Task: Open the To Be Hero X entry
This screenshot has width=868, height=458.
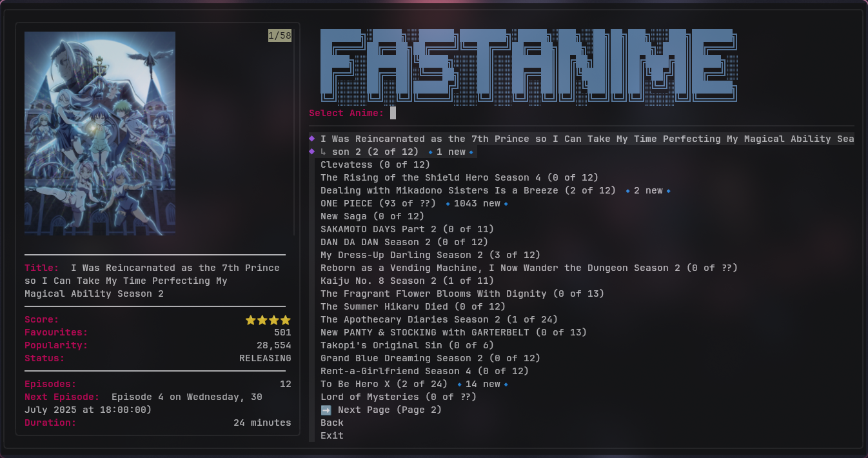Action: coord(414,384)
